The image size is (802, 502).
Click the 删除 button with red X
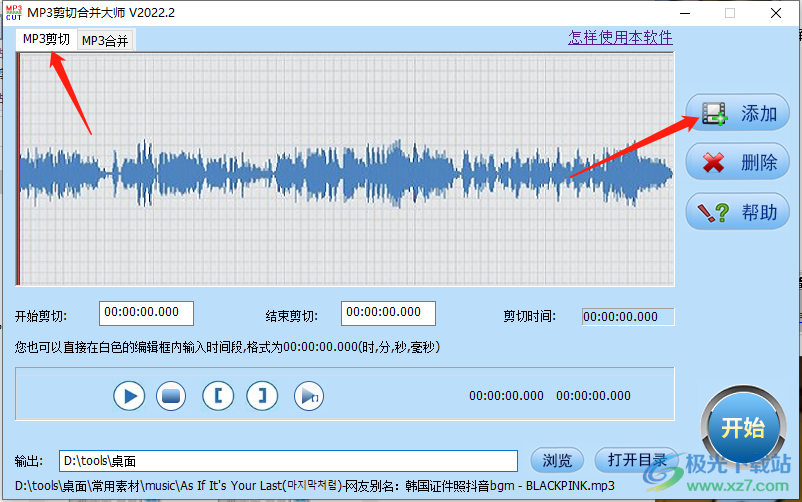click(738, 162)
